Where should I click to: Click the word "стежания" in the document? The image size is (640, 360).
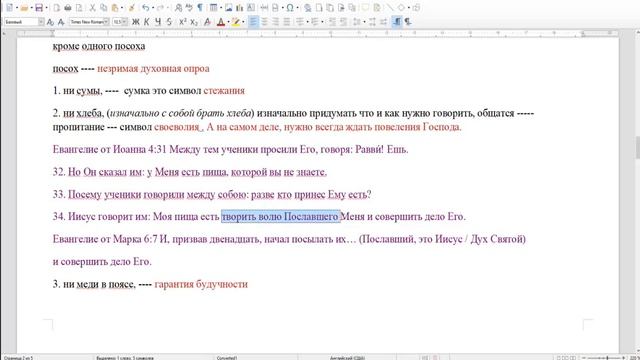(224, 91)
